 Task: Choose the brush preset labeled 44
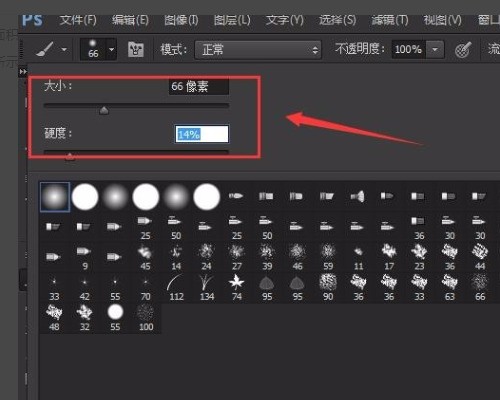[480, 257]
